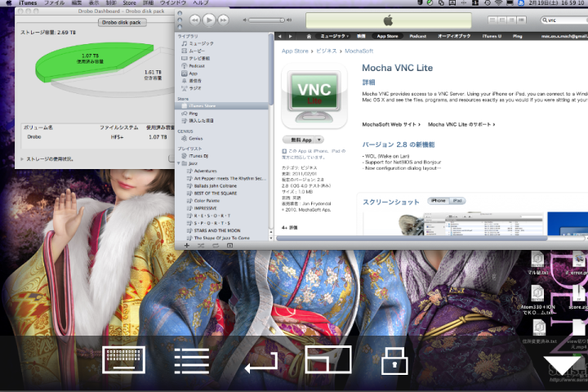This screenshot has width=588, height=392.
Task: Open the ウインドウ menu
Action: coord(173,3)
